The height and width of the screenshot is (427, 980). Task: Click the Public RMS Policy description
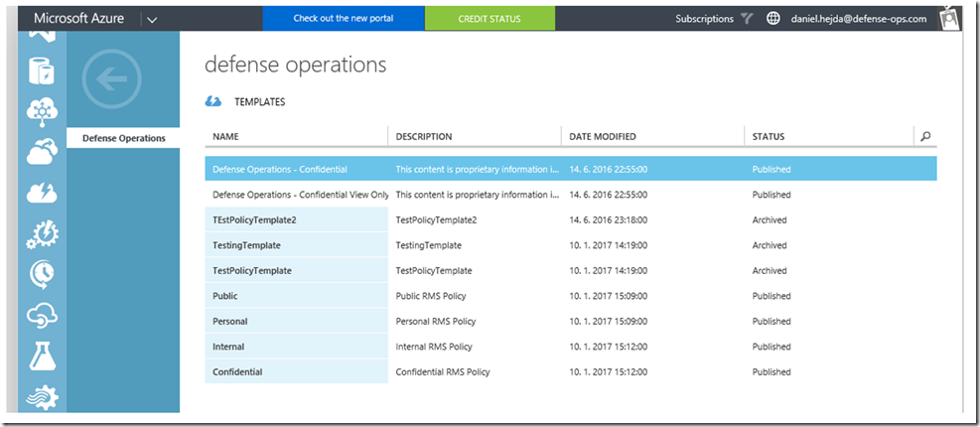click(x=431, y=296)
